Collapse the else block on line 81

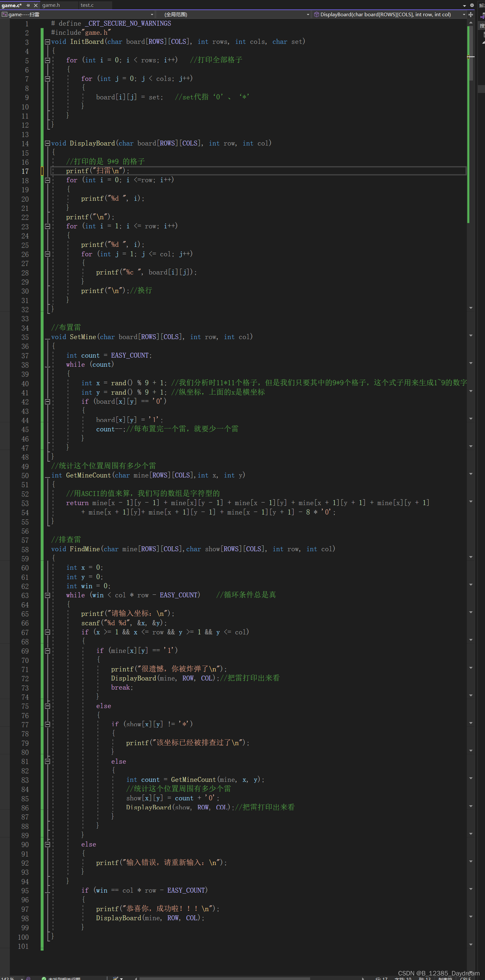click(x=47, y=762)
